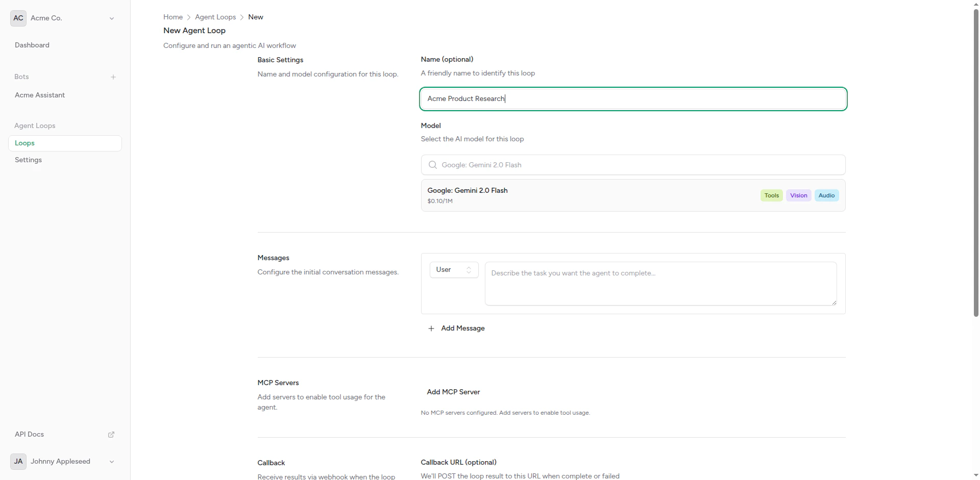The image size is (980, 480).
Task: Click the AC organization avatar
Action: point(18,18)
